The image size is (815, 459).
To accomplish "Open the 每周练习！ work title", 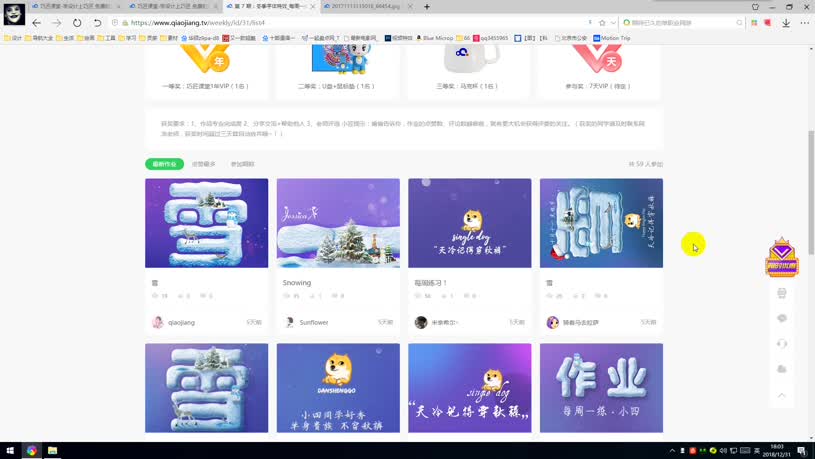I will point(430,283).
